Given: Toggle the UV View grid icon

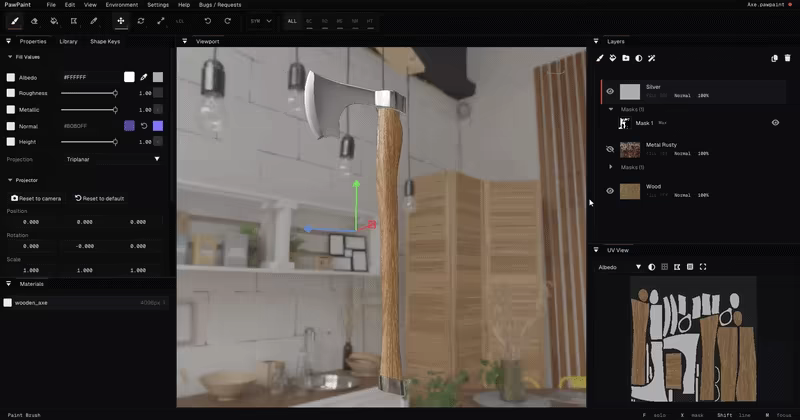Looking at the screenshot, I should click(664, 267).
